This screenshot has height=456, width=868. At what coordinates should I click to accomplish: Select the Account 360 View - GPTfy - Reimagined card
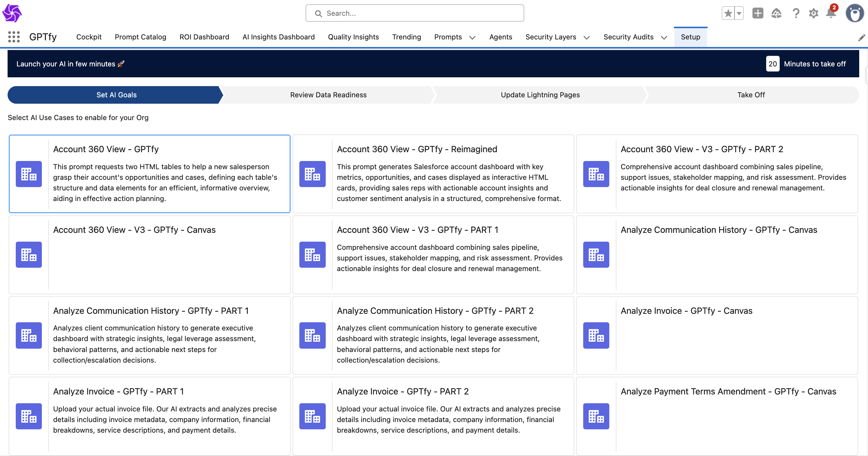(433, 174)
